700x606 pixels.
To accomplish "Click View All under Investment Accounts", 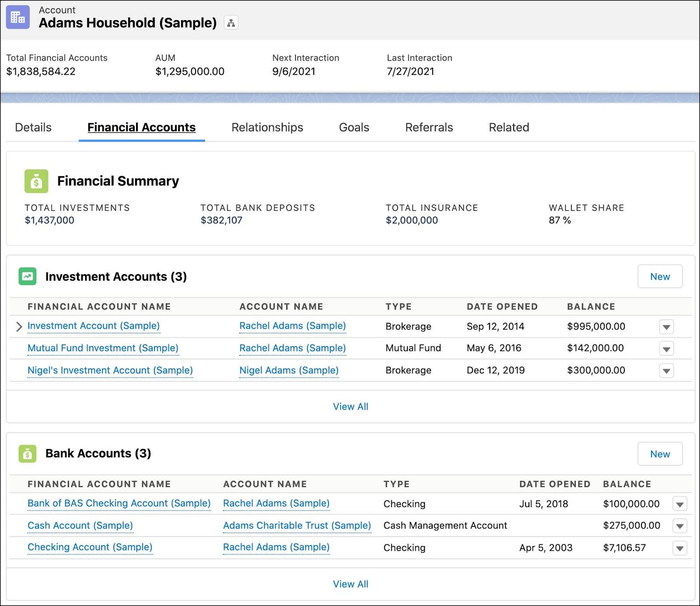I will pos(350,406).
